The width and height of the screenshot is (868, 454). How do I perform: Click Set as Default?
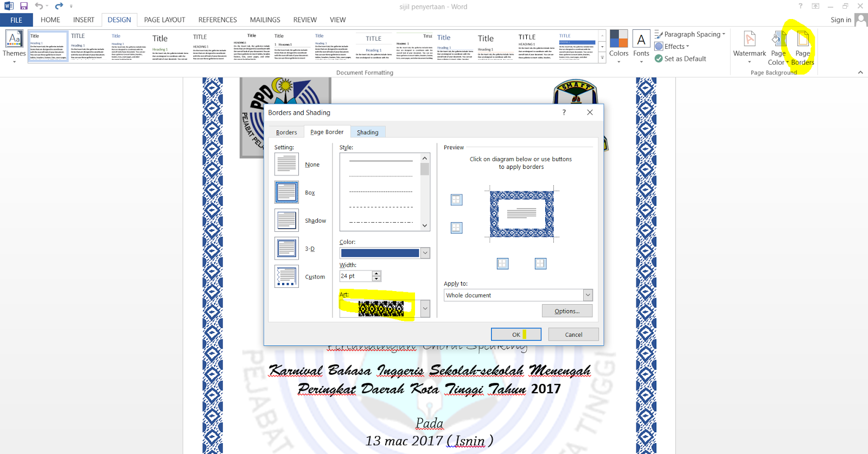680,59
